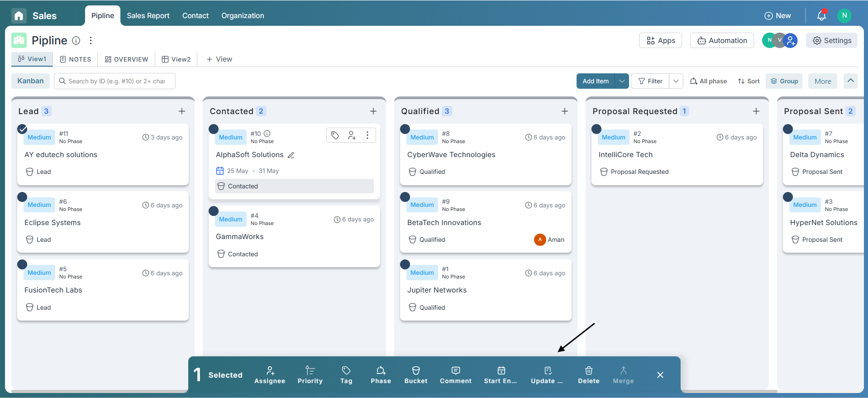The height and width of the screenshot is (398, 868).
Task: Open All phase selector
Action: 708,81
